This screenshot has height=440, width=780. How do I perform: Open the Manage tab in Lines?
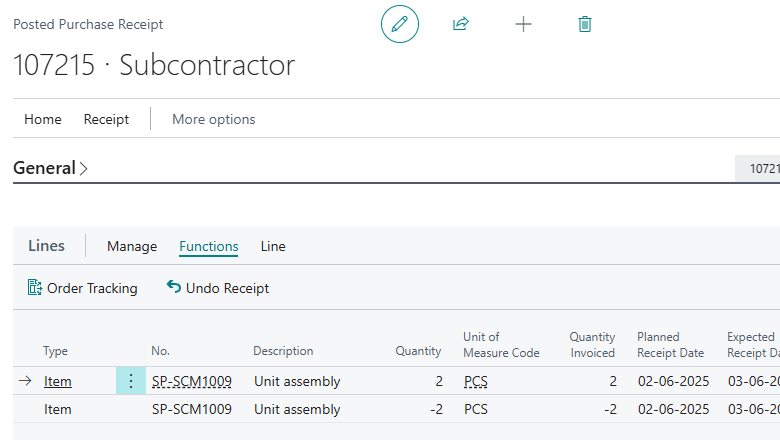coord(132,246)
